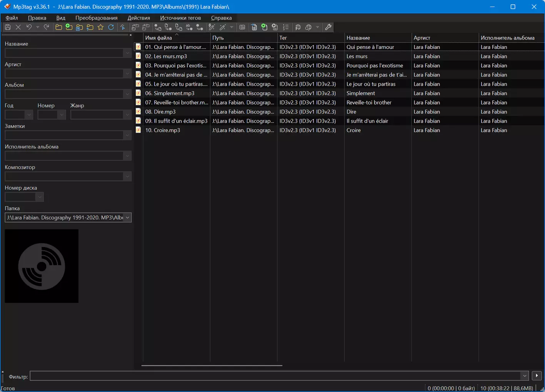Sort by the Имя файла column header
Viewport: 545px width, 392px height.
[177, 38]
